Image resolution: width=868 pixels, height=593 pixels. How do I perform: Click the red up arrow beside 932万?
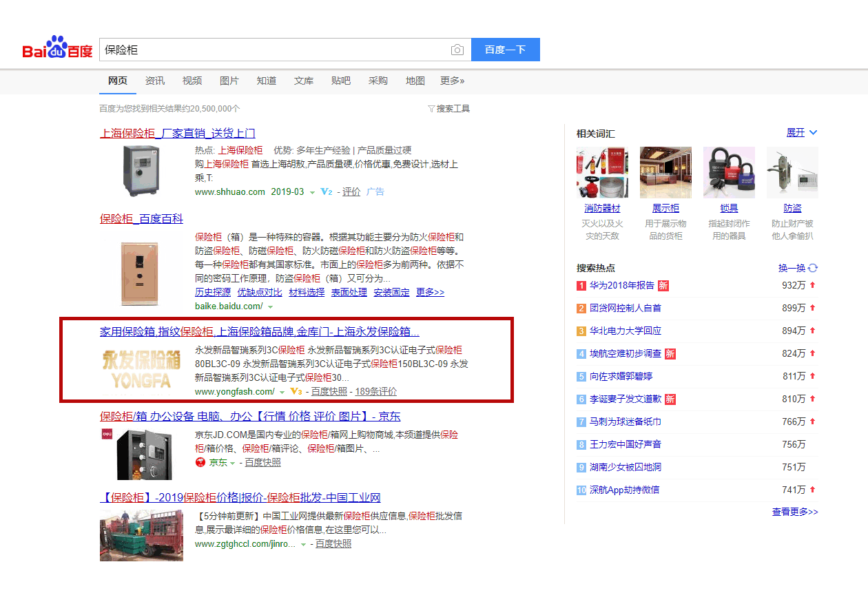click(x=813, y=285)
